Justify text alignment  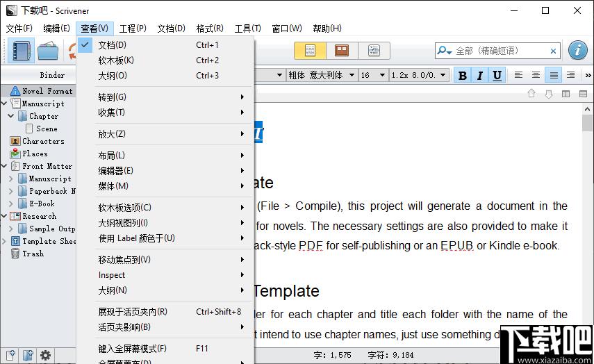click(554, 75)
